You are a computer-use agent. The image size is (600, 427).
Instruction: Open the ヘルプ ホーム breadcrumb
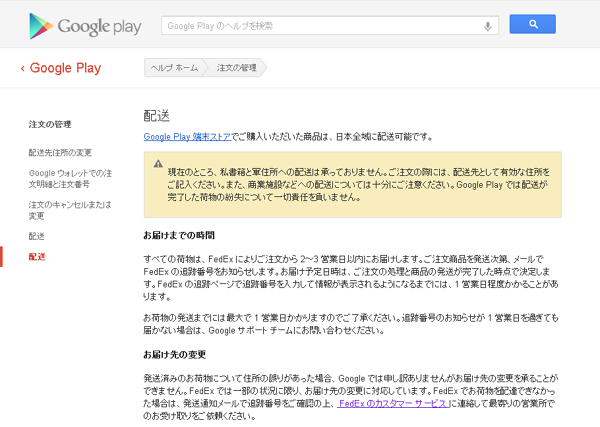coord(174,68)
